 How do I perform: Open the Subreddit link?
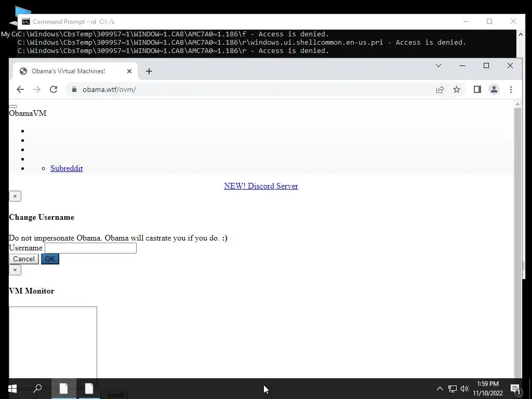66,168
